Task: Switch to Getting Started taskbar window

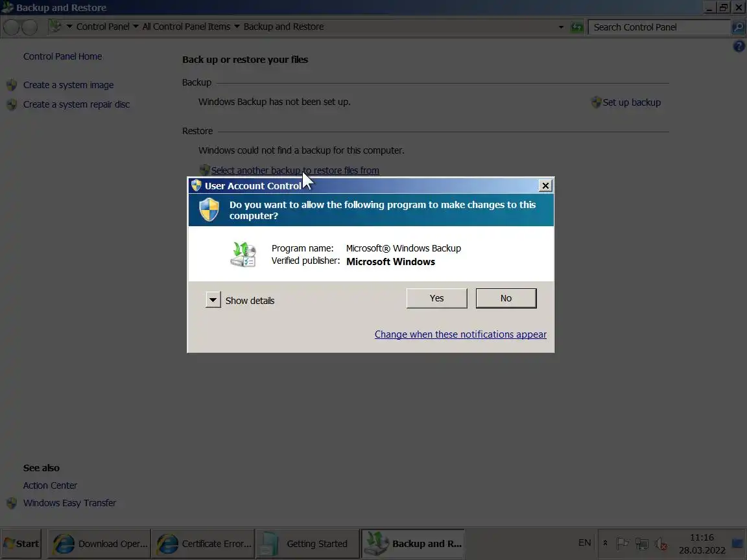Action: click(x=307, y=543)
